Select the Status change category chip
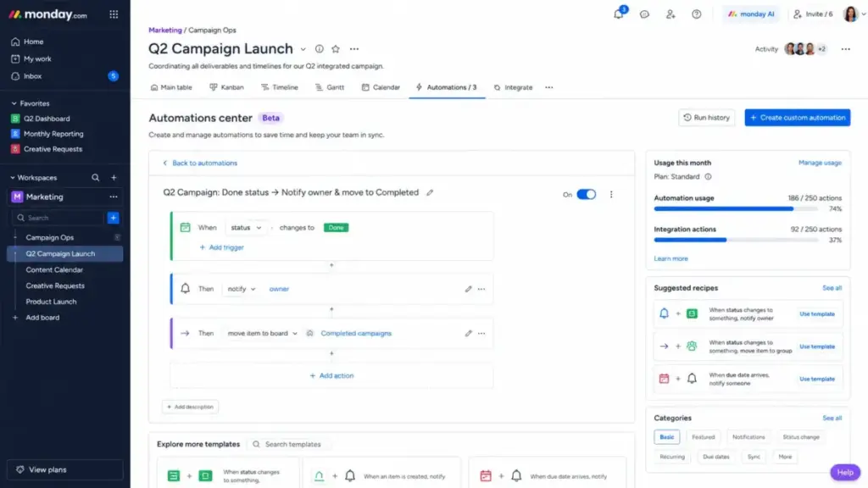The width and height of the screenshot is (868, 488). click(800, 437)
